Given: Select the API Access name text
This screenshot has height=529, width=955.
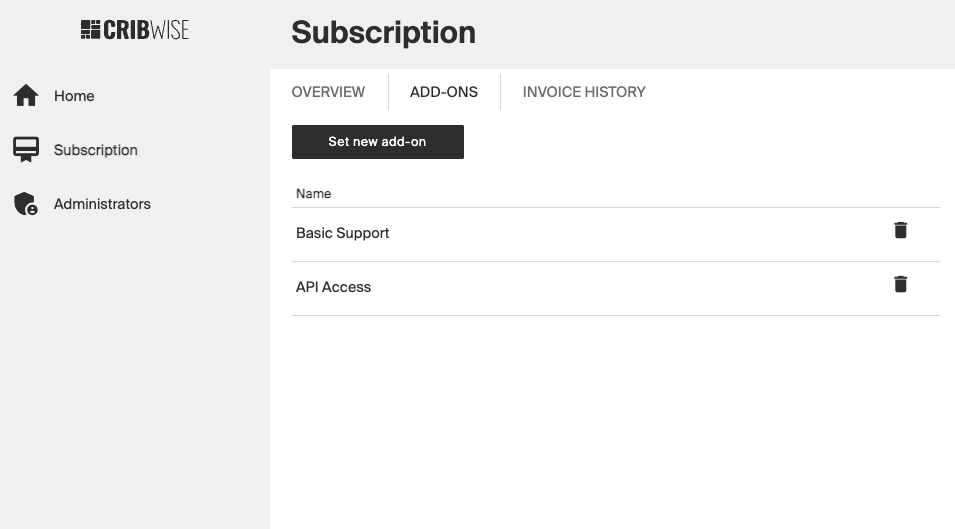Looking at the screenshot, I should 333,287.
